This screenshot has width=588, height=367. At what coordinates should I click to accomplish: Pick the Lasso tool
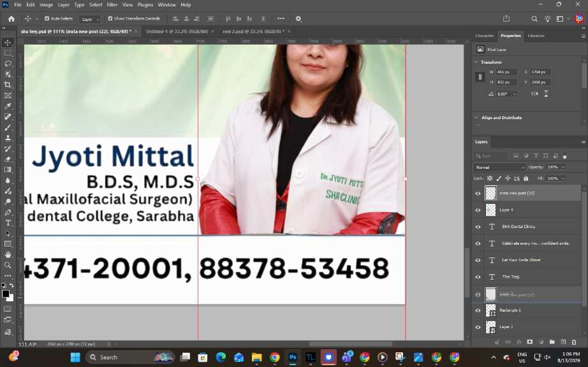pyautogui.click(x=8, y=64)
